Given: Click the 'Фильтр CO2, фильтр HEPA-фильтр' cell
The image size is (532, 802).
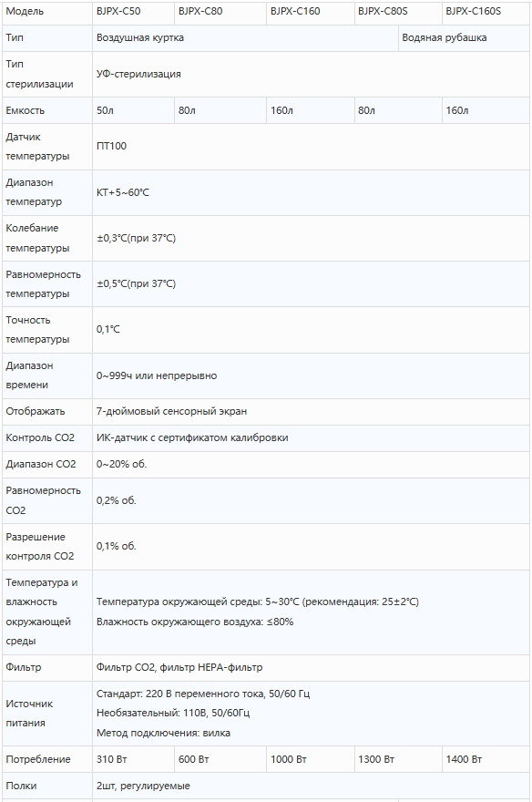Looking at the screenshot, I should pos(311,667).
